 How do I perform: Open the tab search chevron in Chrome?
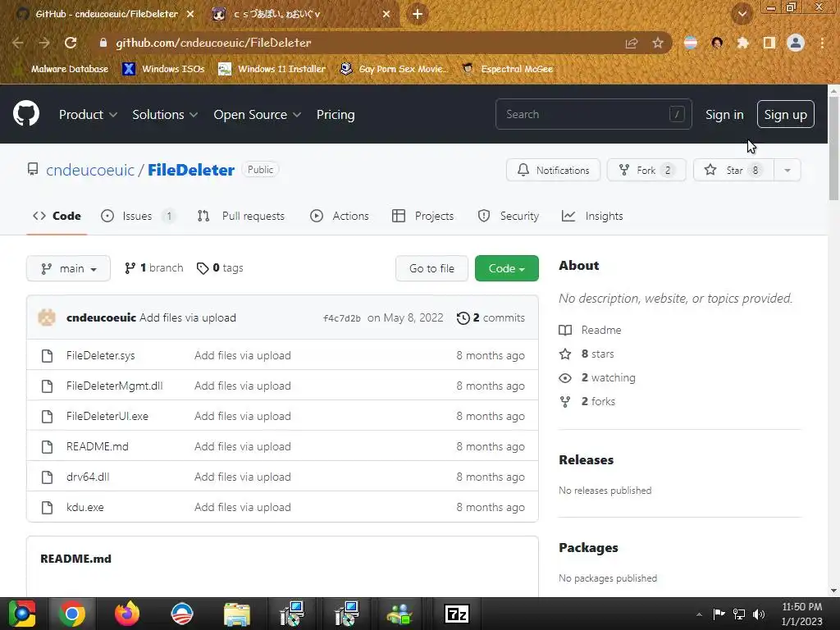pos(742,13)
